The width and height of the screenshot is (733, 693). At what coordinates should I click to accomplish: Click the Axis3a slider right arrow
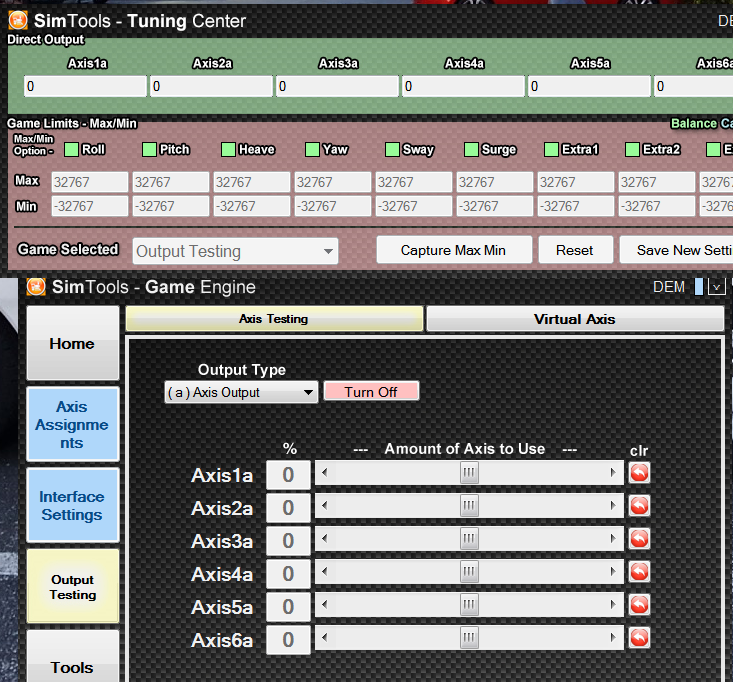point(613,539)
